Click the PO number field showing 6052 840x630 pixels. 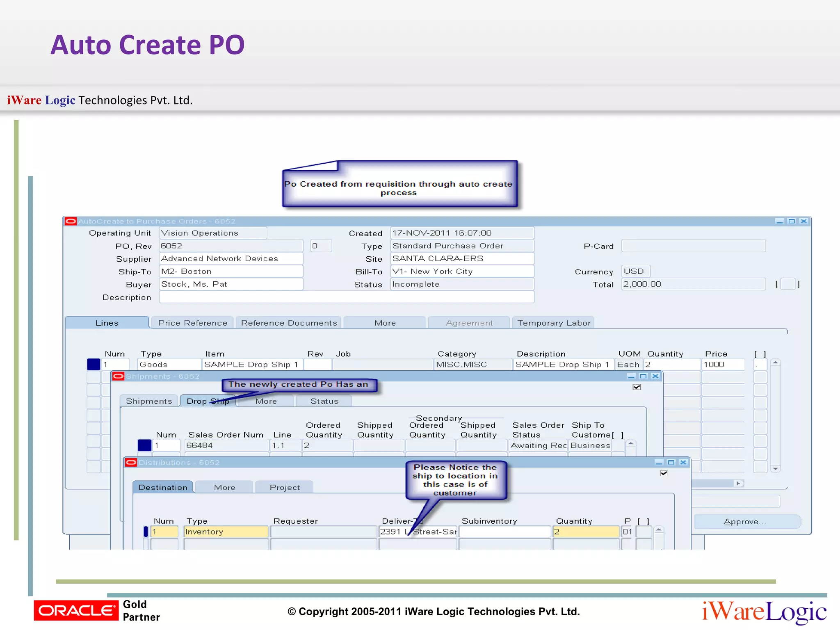[x=231, y=246]
